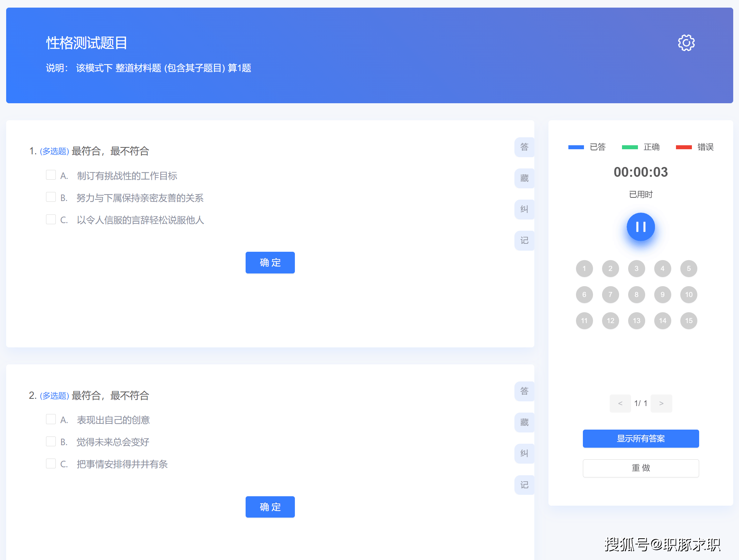This screenshot has width=739, height=560.
Task: Click question 2's 答 side icon
Action: (x=524, y=391)
